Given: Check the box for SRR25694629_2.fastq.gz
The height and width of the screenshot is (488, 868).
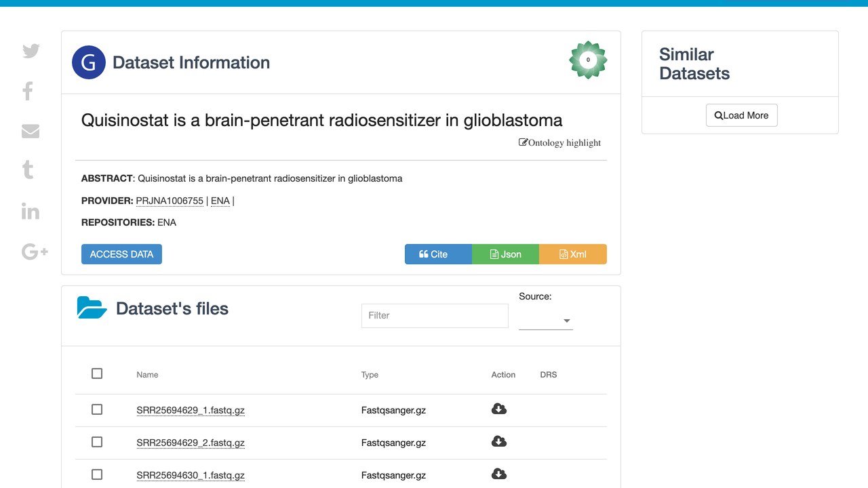Looking at the screenshot, I should [x=97, y=442].
